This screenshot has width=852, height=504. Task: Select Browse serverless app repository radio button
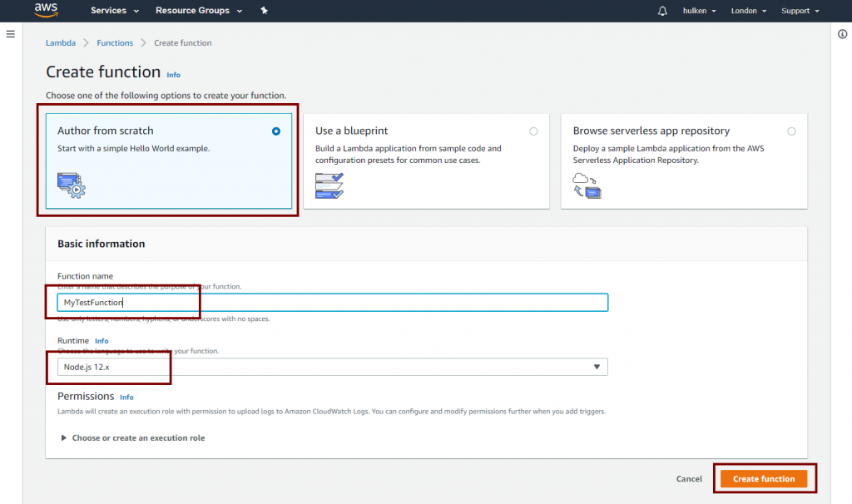791,131
